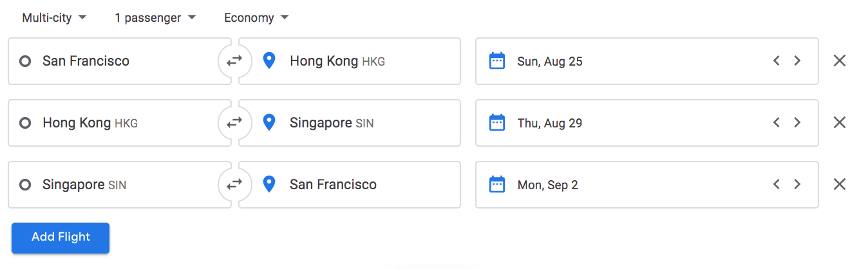Go to previous day before Aug 29

[x=777, y=123]
